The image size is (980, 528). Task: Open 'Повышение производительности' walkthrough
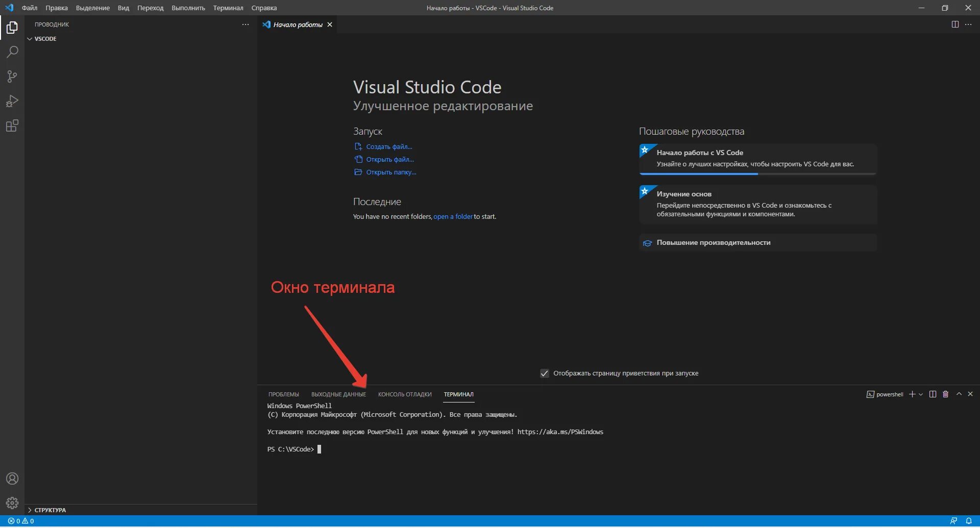point(758,243)
